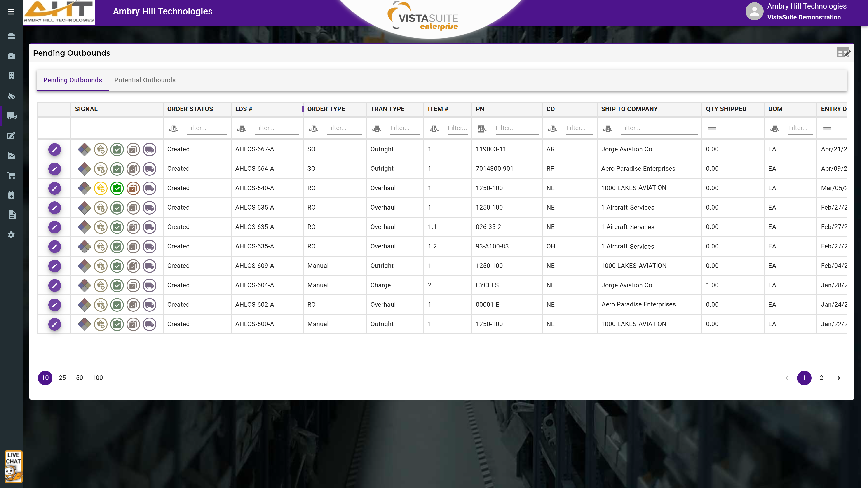868x488 pixels.
Task: Click the settings gear in the sidebar
Action: 12,235
